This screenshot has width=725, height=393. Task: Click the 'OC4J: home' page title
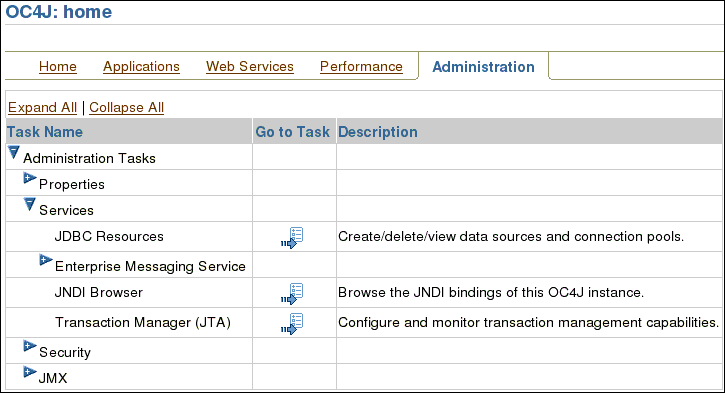coord(59,12)
